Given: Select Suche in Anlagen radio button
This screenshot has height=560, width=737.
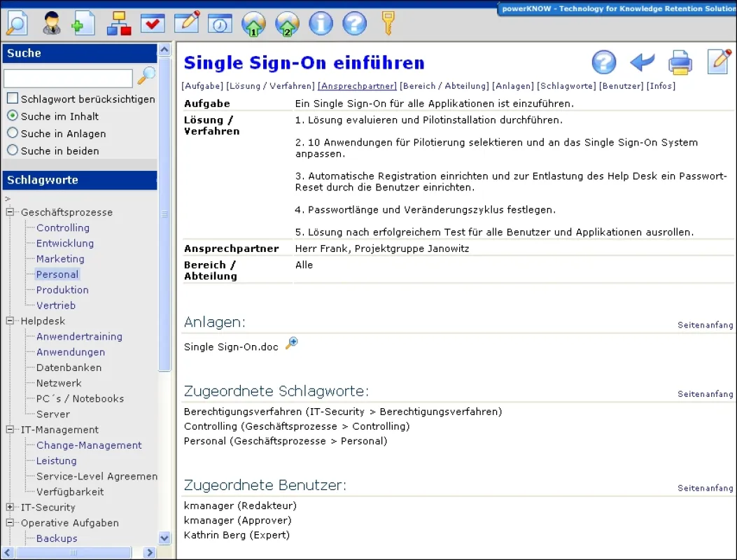Looking at the screenshot, I should (13, 133).
